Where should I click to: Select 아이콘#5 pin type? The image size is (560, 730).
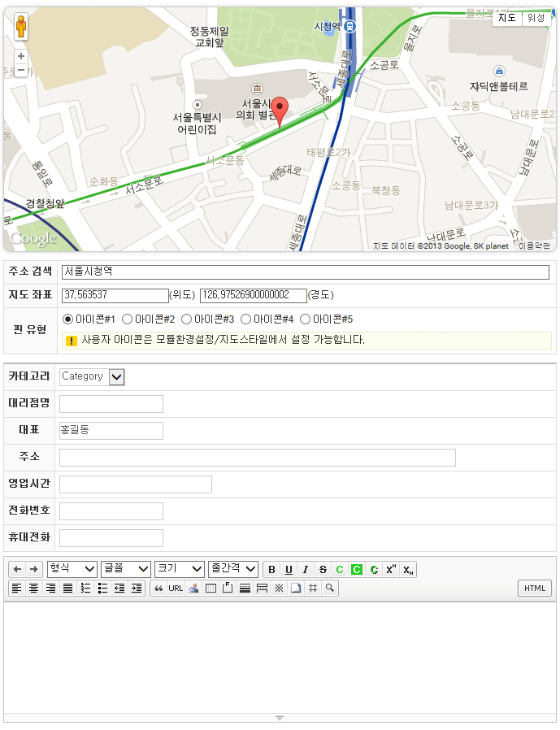305,319
